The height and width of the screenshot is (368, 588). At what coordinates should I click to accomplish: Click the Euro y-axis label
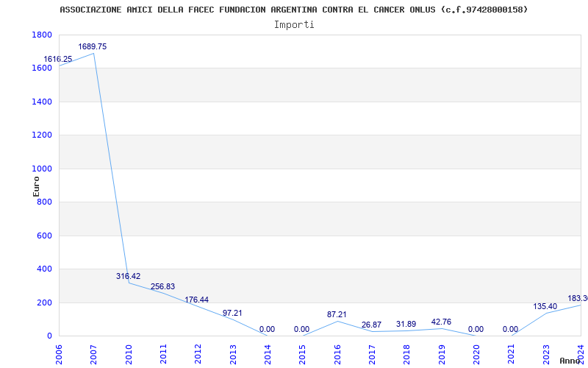click(36, 185)
